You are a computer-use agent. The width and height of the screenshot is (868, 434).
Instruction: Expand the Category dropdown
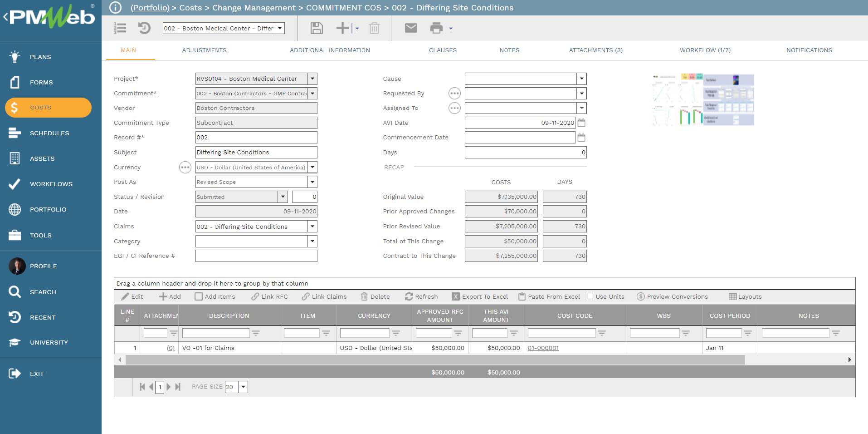312,241
